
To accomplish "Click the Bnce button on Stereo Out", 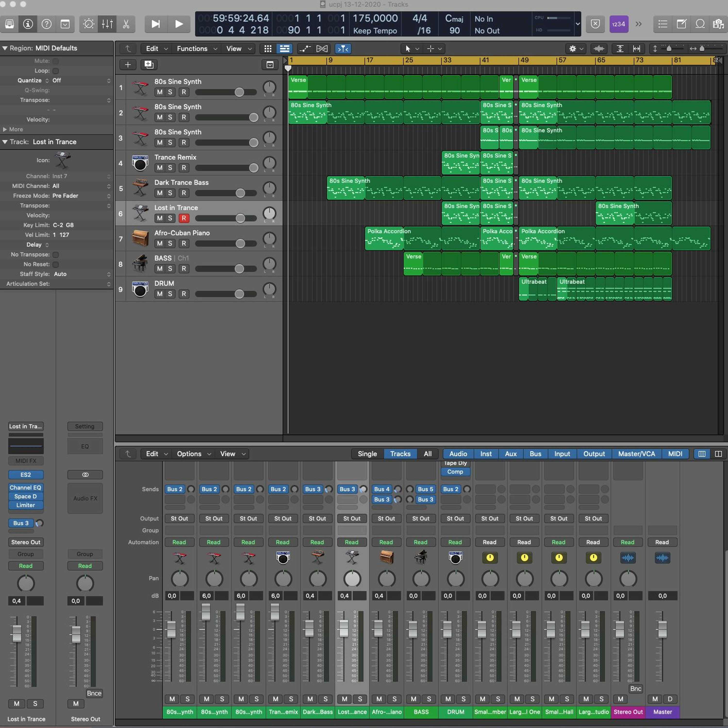I will click(x=94, y=693).
